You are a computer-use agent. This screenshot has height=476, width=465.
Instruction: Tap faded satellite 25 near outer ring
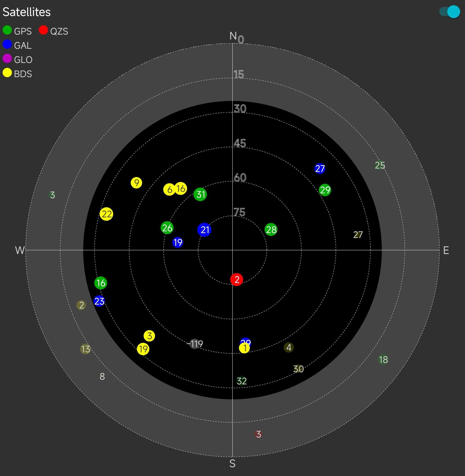pyautogui.click(x=379, y=165)
